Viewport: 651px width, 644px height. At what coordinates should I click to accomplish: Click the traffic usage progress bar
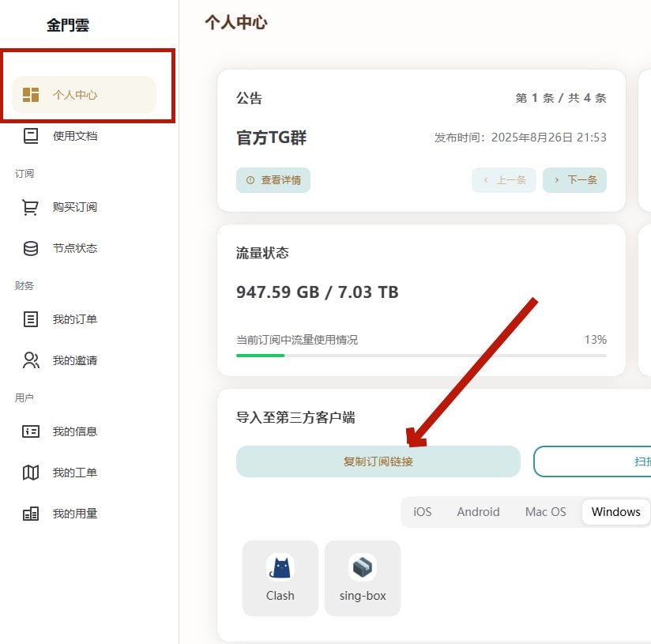click(x=421, y=356)
